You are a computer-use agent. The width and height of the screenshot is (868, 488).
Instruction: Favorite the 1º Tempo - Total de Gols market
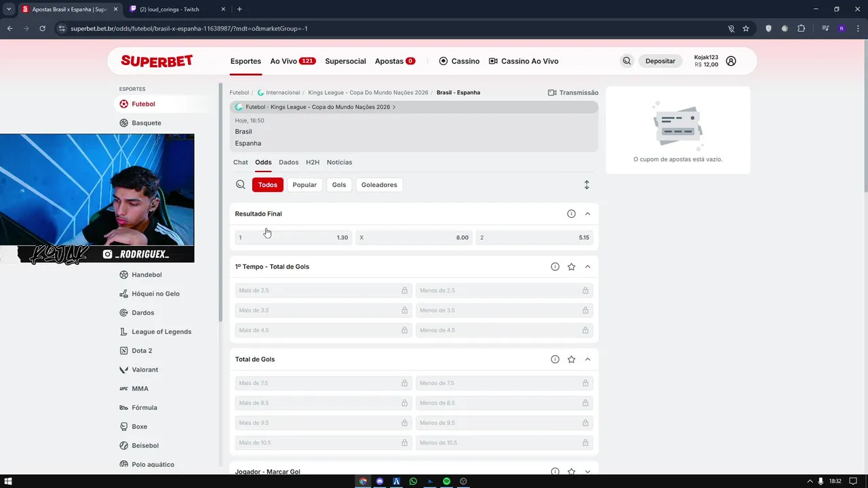tap(571, 266)
